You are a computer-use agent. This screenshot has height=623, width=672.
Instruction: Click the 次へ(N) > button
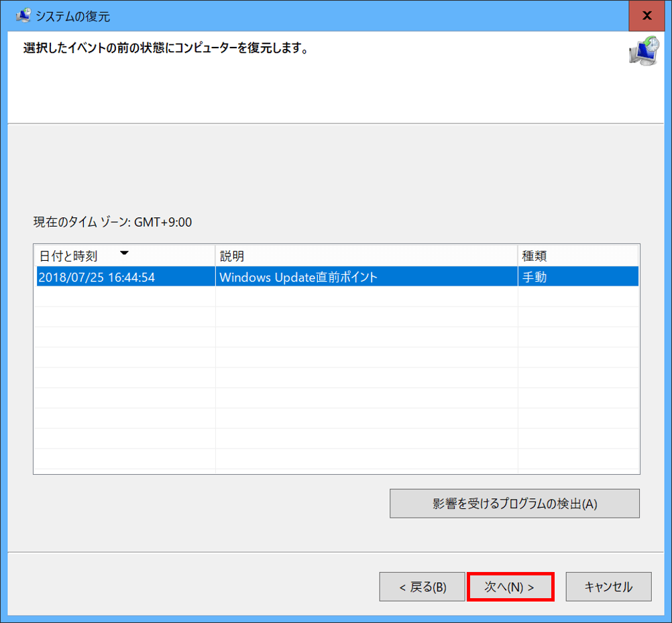[510, 587]
